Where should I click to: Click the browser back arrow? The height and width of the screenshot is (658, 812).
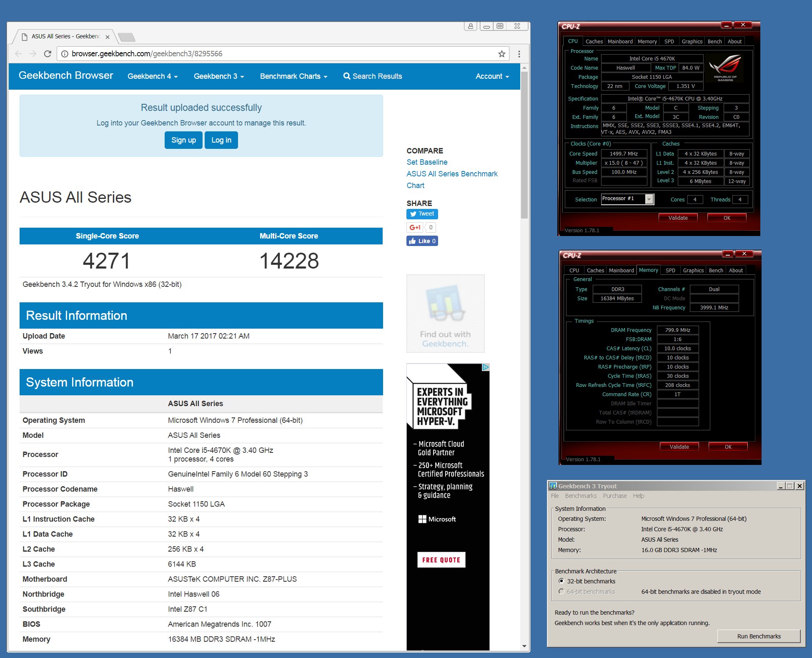18,54
